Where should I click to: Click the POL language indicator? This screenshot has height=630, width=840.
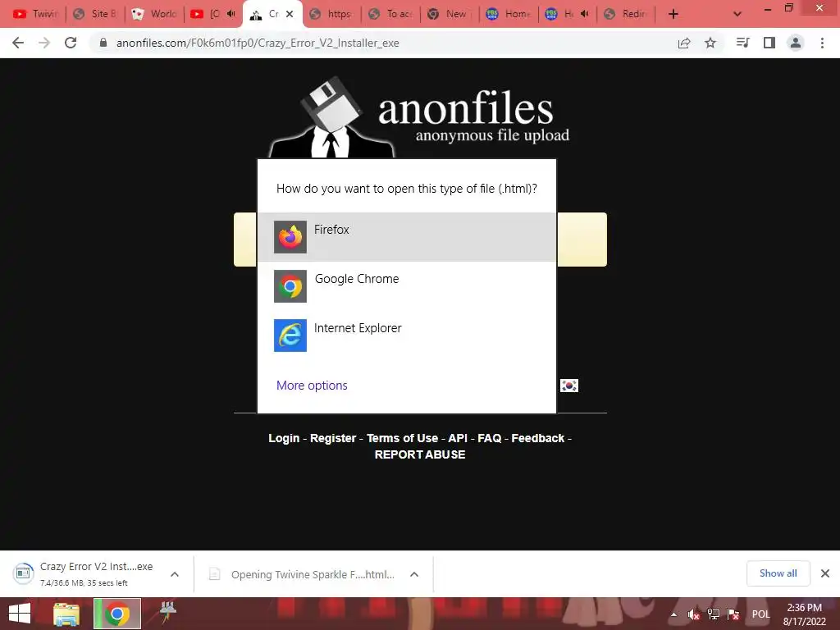click(x=760, y=614)
